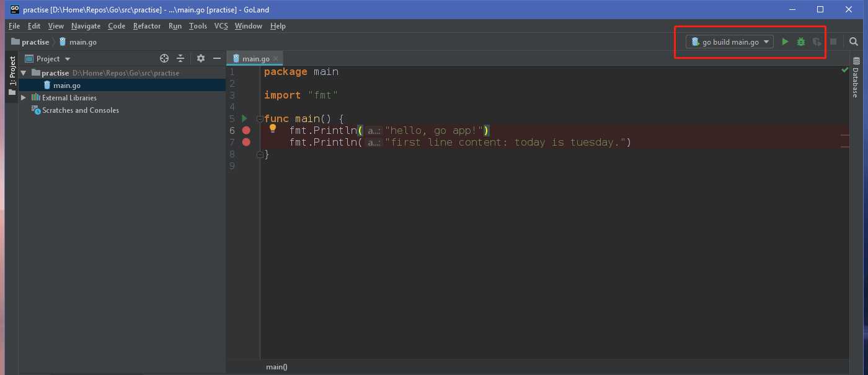Collapse the func main fold marker
The height and width of the screenshot is (375, 868).
[x=260, y=118]
